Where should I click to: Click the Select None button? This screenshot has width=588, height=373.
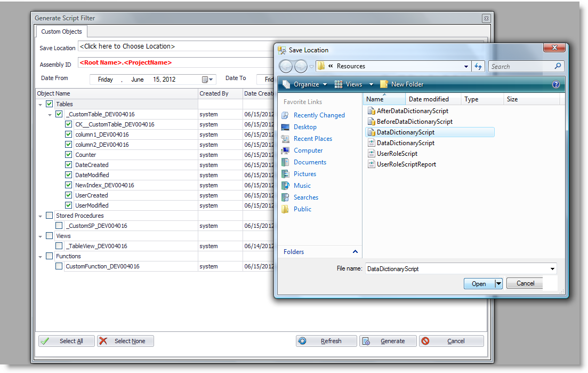[x=125, y=341]
